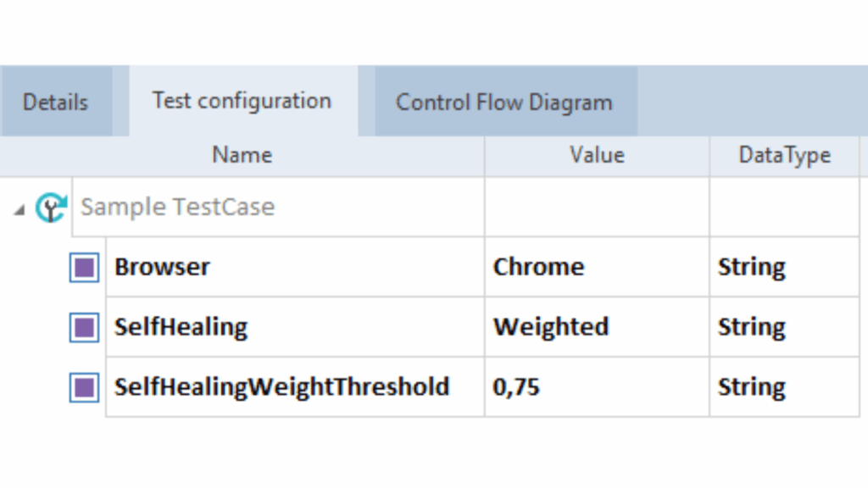Switch to the Test configuration tab
Viewport: 868px width, 488px height.
click(x=242, y=101)
